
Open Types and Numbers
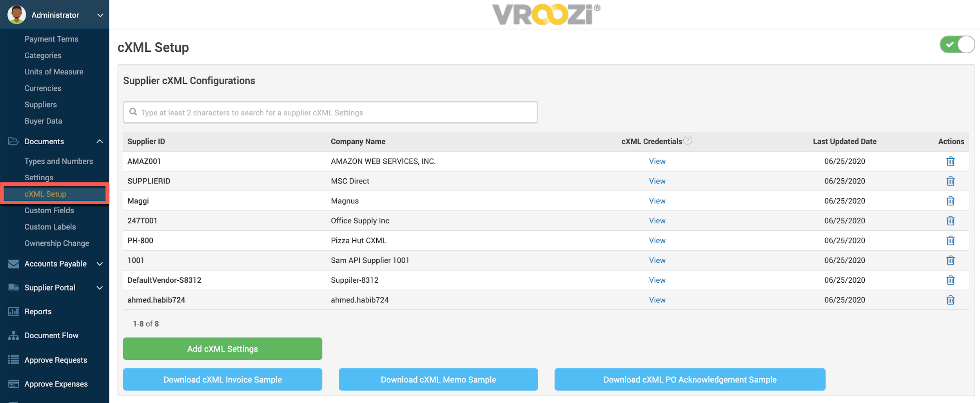point(58,161)
